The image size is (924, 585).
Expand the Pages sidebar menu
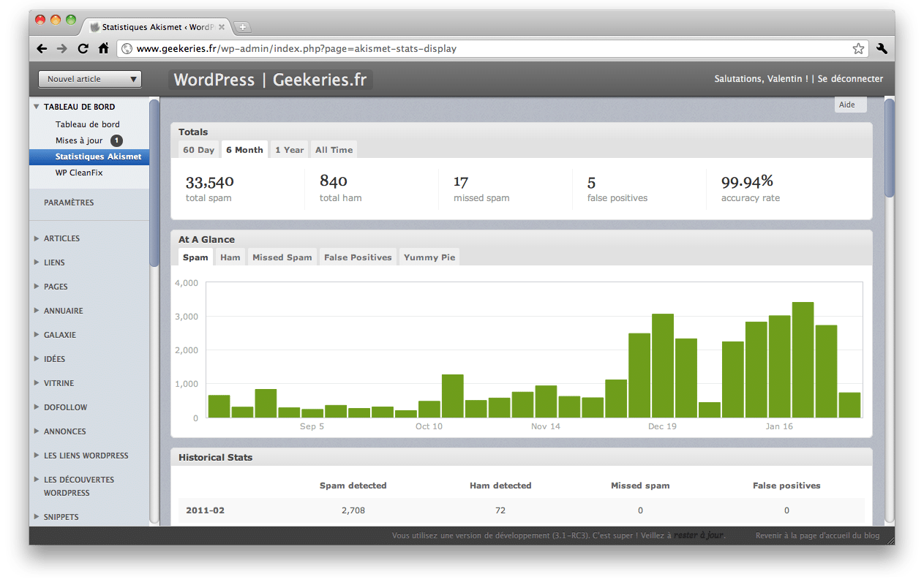(x=37, y=287)
